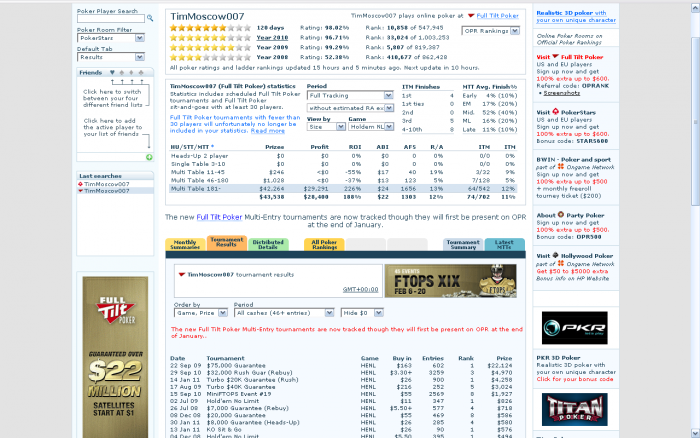
Task: Click the MiniFTOPS Event #19 row
Action: pyautogui.click(x=341, y=394)
